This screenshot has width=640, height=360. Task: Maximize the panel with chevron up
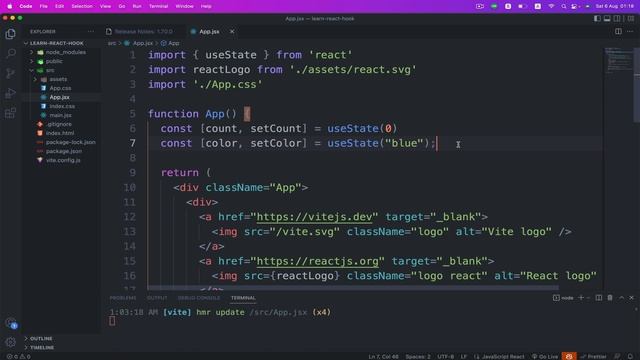[x=621, y=298]
